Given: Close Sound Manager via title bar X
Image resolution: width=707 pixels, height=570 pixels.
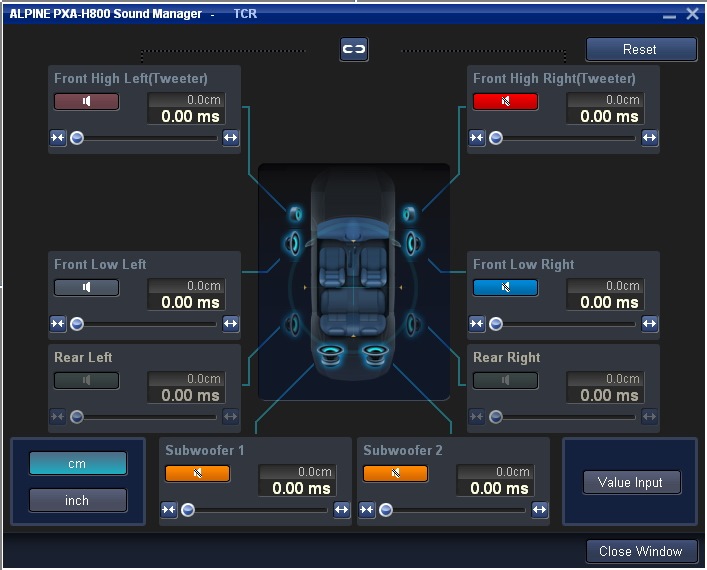Looking at the screenshot, I should (693, 14).
